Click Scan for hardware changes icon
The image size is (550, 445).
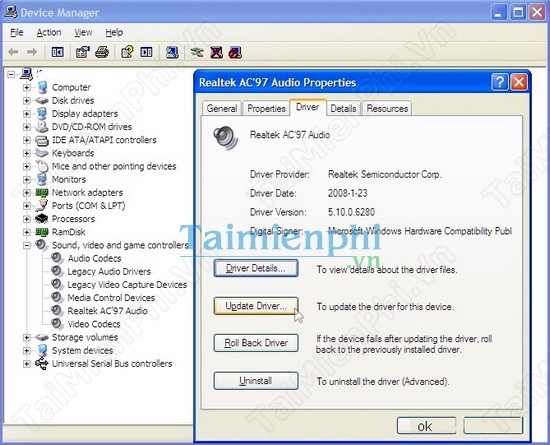(172, 52)
